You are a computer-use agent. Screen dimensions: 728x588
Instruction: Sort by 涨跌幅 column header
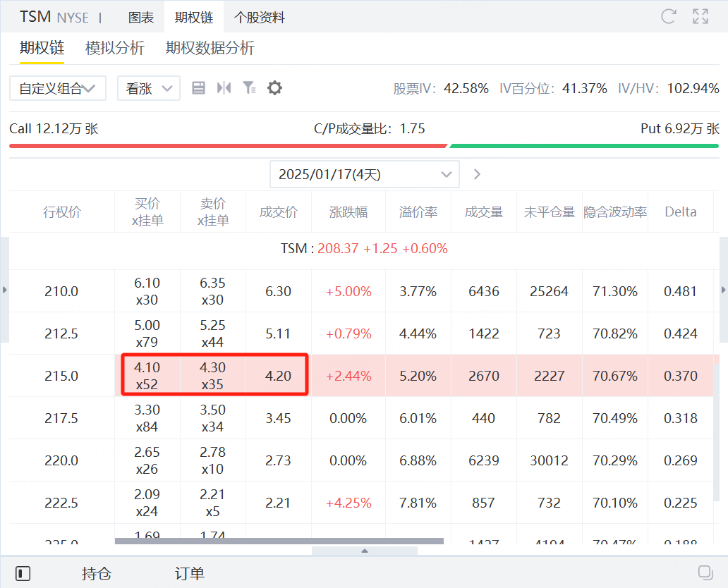348,212
